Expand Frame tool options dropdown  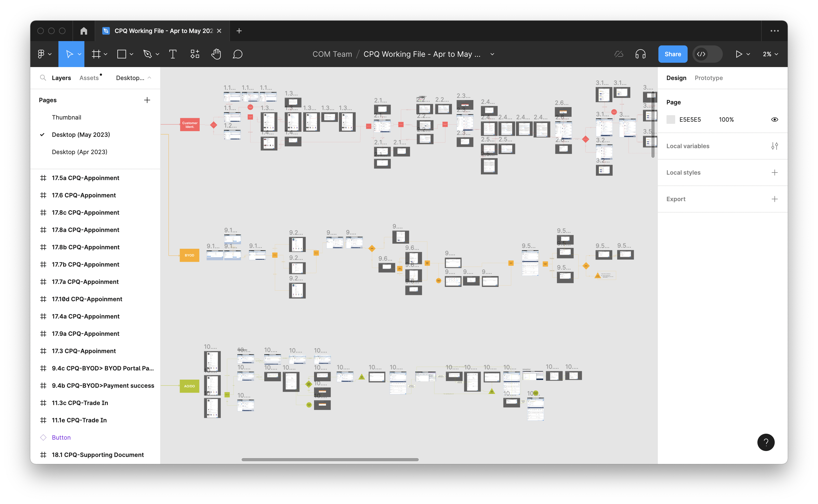click(x=105, y=54)
